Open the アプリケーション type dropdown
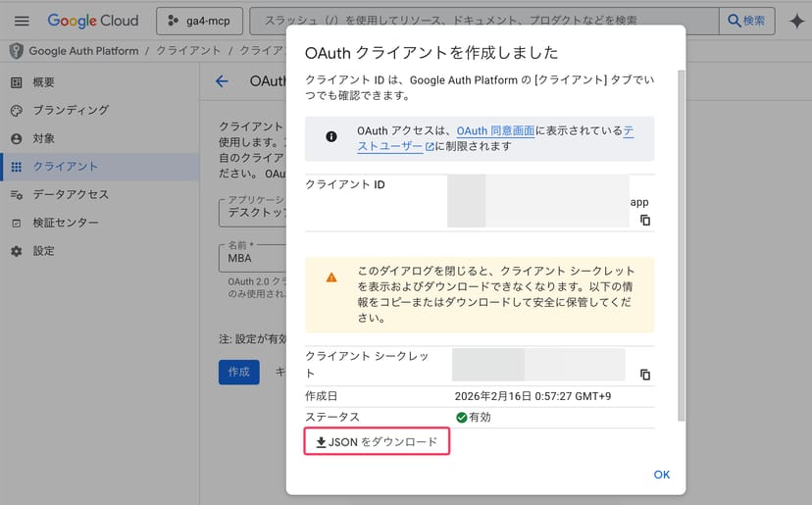The height and width of the screenshot is (505, 812). pyautogui.click(x=253, y=212)
